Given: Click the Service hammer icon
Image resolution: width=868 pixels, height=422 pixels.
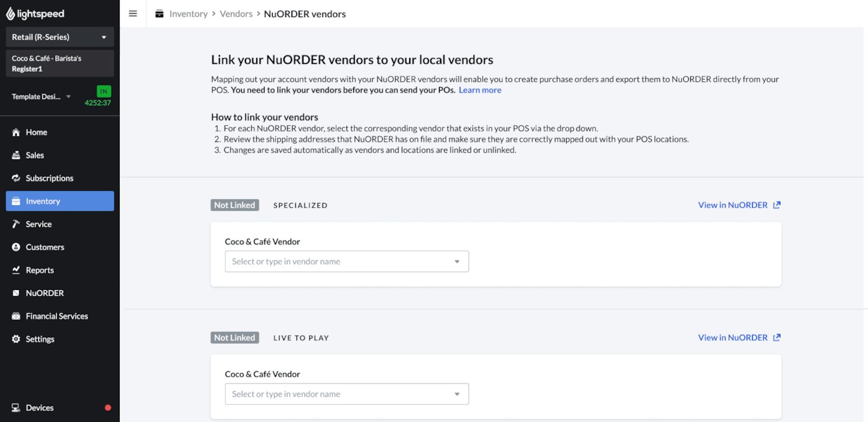Looking at the screenshot, I should [x=16, y=224].
